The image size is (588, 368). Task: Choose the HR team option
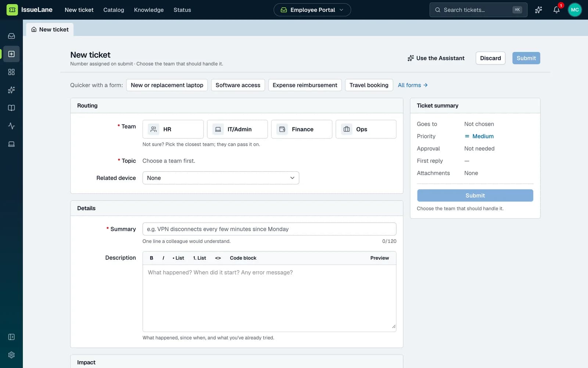(173, 129)
